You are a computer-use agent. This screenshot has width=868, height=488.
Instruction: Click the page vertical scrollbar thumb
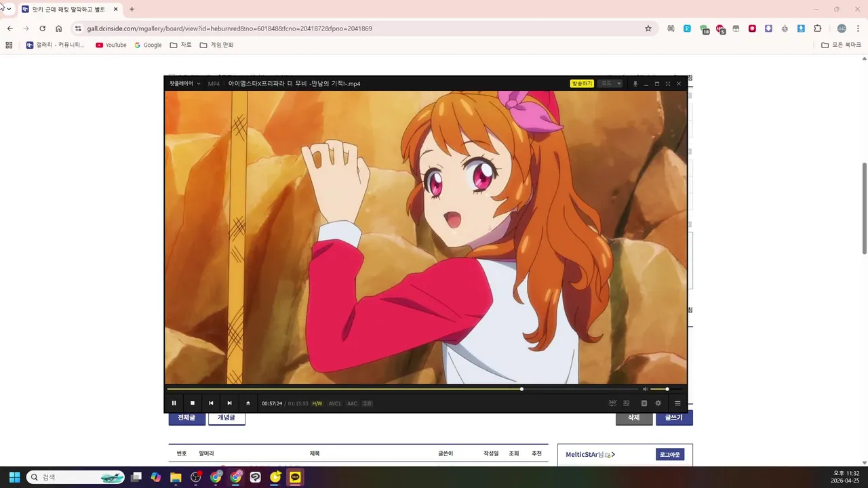864,209
